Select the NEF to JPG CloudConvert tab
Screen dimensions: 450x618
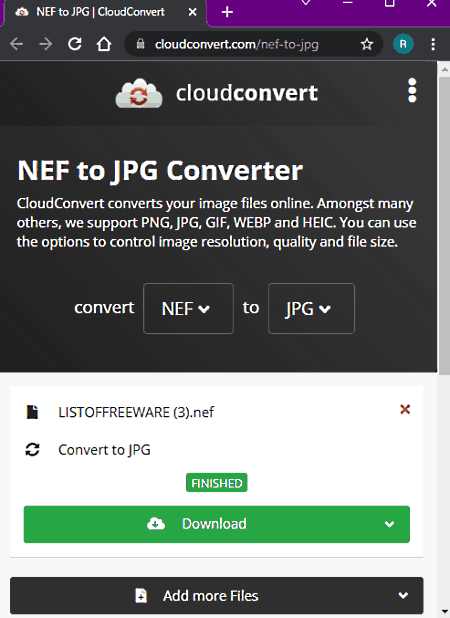pos(100,12)
